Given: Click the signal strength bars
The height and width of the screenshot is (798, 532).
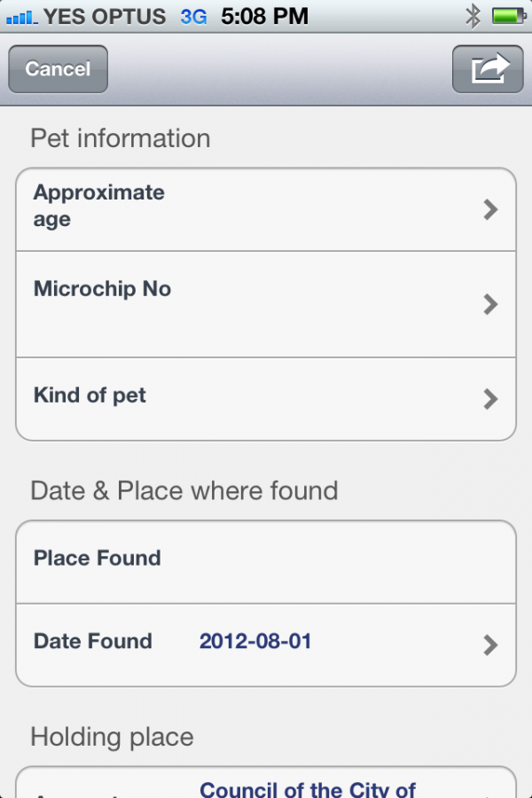Looking at the screenshot, I should click(22, 17).
